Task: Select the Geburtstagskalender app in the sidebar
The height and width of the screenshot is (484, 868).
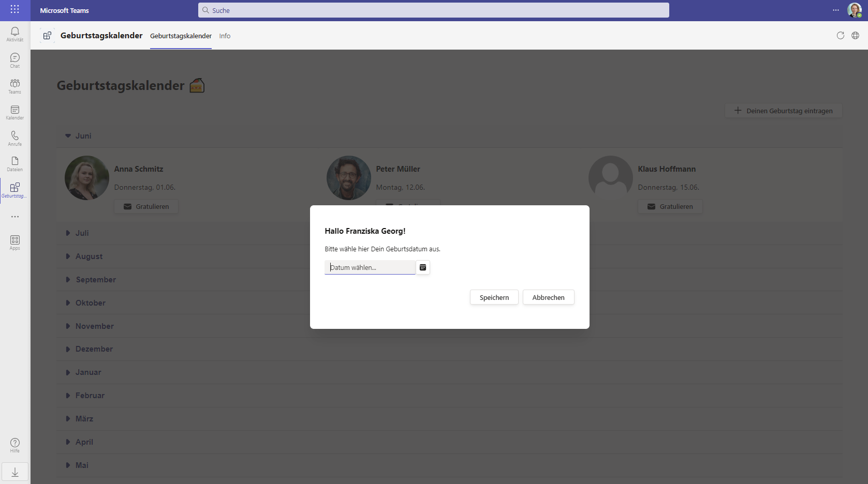Action: click(14, 190)
